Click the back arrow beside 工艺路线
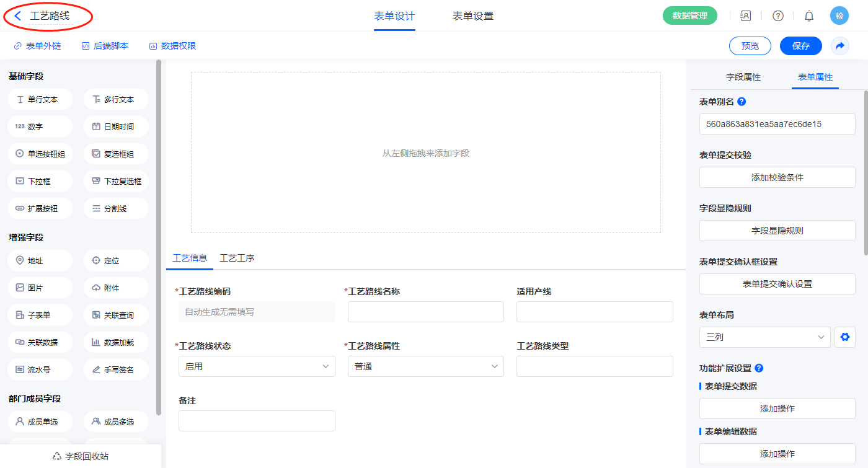868x468 pixels. 18,16
